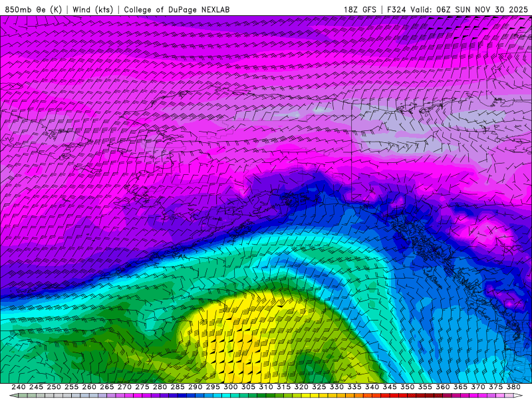Click "Valid: 06Z SUN NOV 30 2025" text
Viewport: 532px width, 399px height.
[469, 9]
